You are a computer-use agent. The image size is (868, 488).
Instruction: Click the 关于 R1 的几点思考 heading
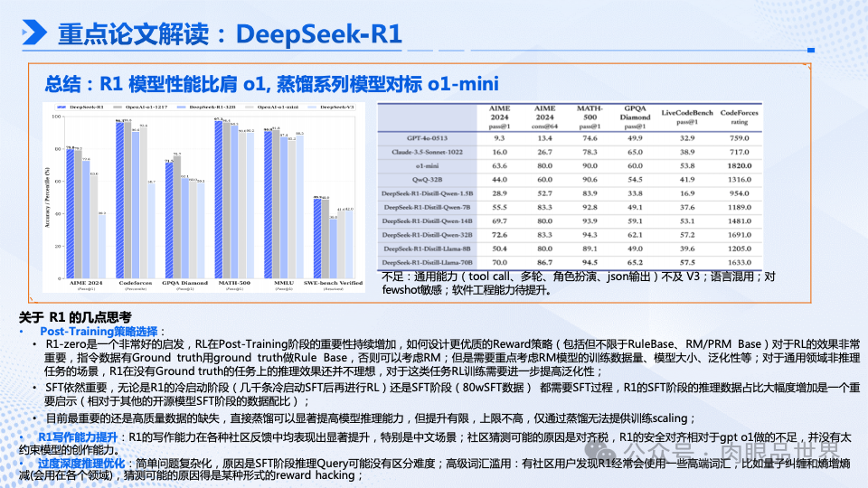pyautogui.click(x=75, y=317)
